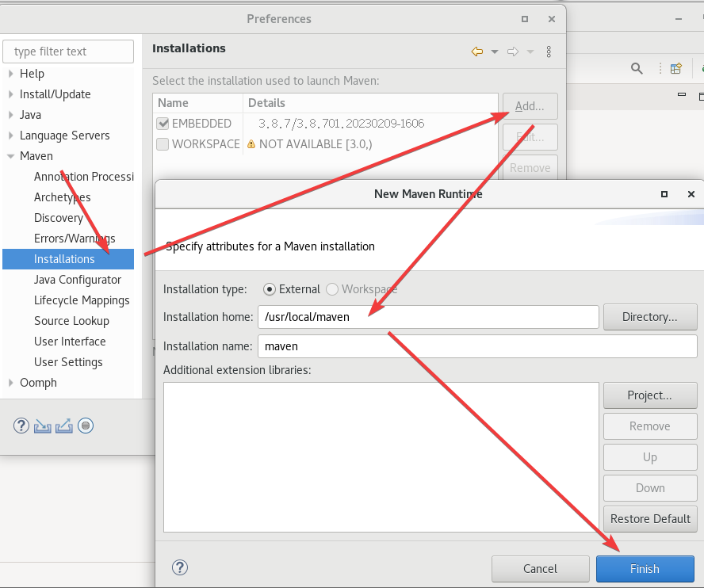Expand the Language Servers tree node
704x588 pixels.
11,136
